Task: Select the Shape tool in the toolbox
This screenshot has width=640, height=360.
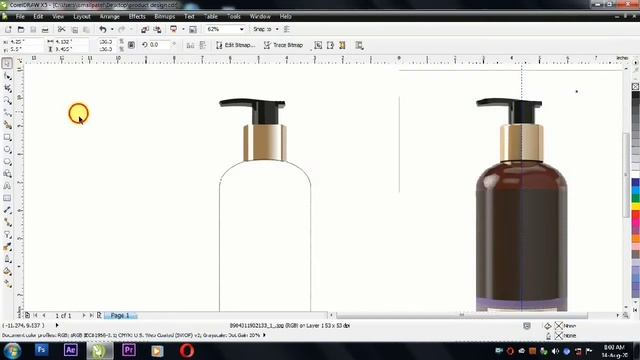Action: (7, 76)
